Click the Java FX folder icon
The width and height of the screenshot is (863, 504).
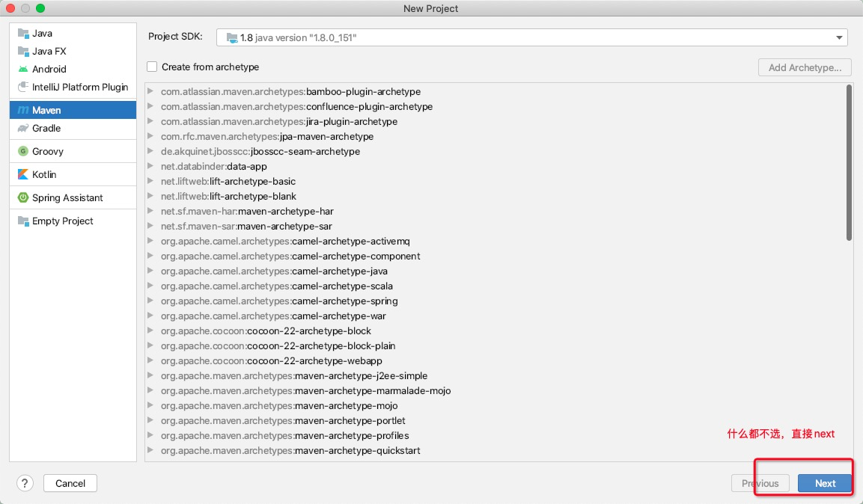click(x=23, y=51)
